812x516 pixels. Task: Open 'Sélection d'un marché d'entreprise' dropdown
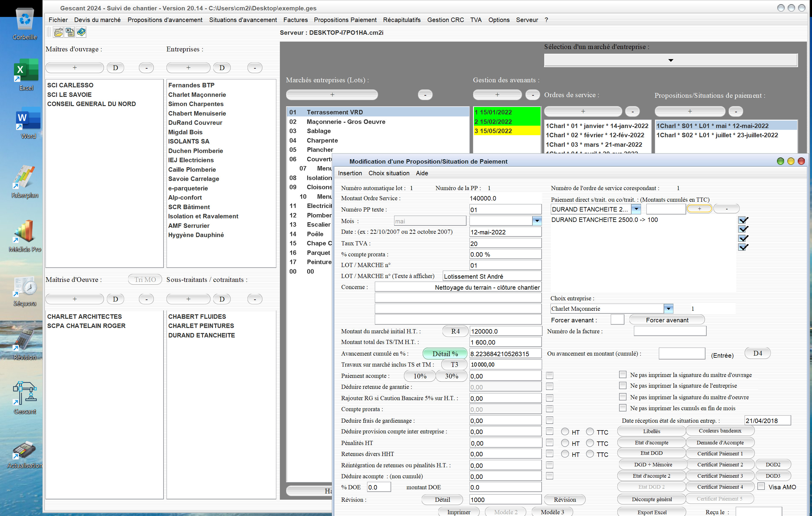[x=671, y=60]
